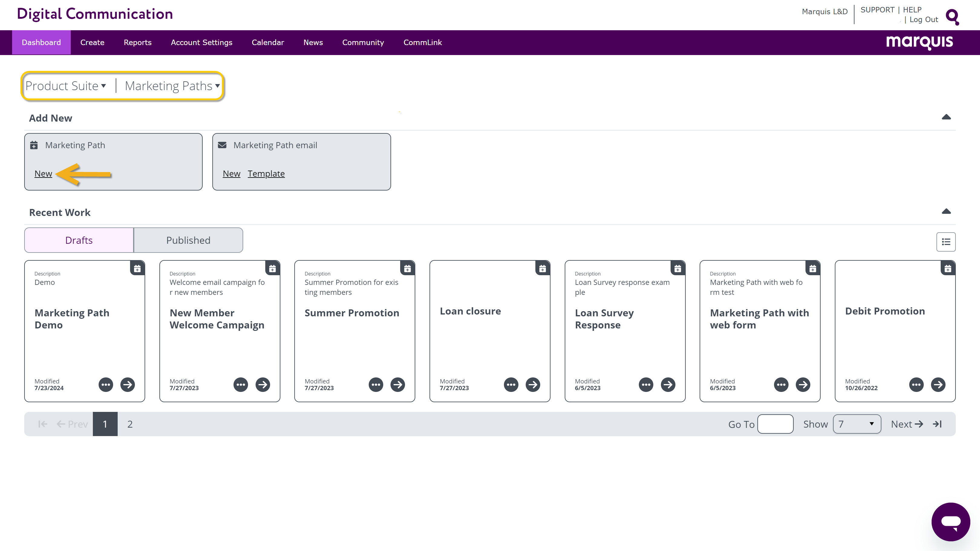Click the Digital Communication title
This screenshot has width=980, height=551.
pos(95,14)
